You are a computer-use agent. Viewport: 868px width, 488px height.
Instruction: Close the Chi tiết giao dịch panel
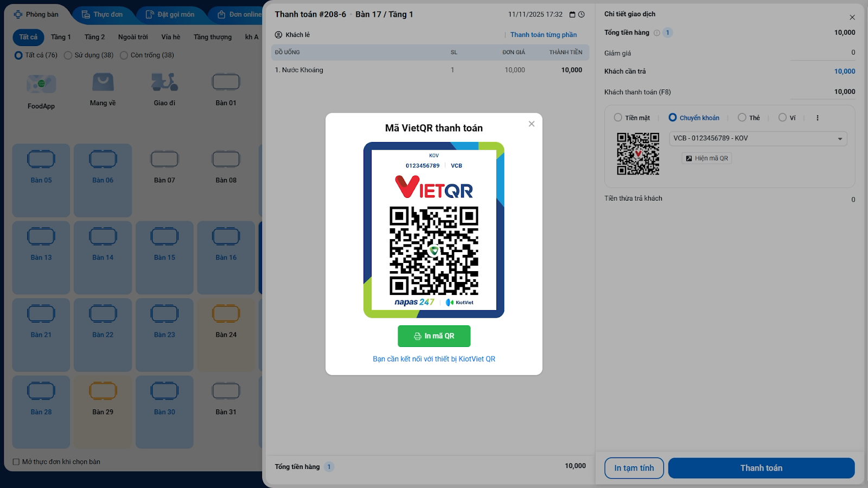[x=852, y=17]
